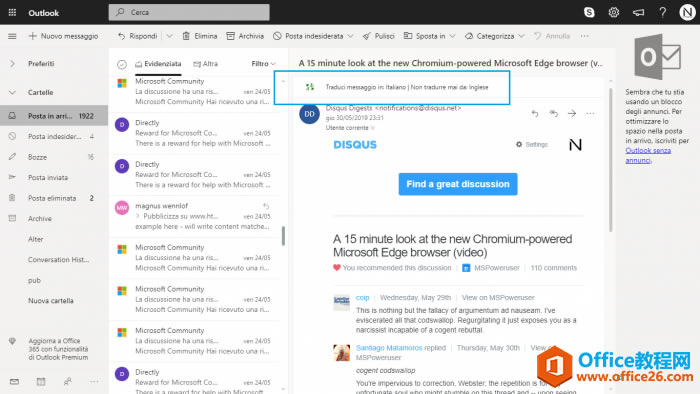This screenshot has width=700, height=394.
Task: Open the Posta eliminata folder
Action: pyautogui.click(x=54, y=198)
